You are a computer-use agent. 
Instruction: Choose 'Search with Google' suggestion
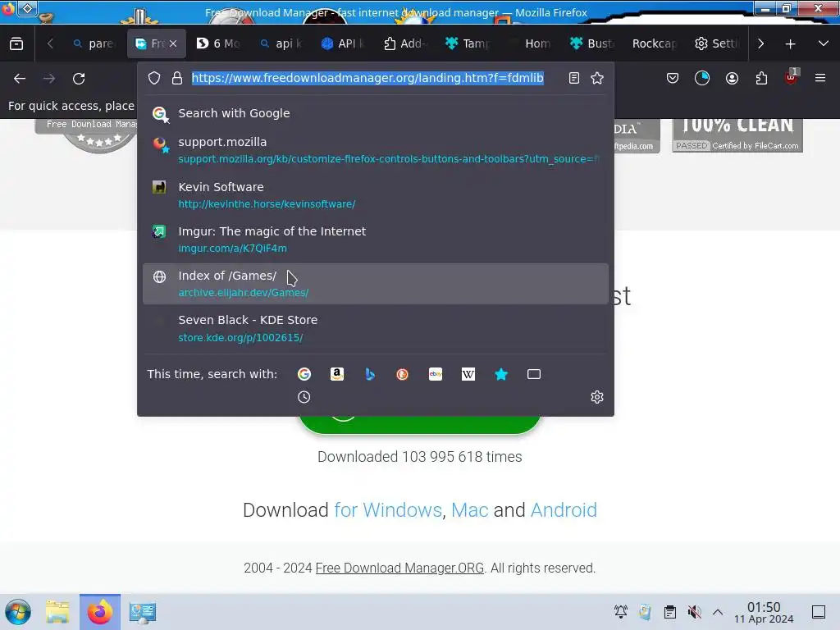(x=376, y=113)
